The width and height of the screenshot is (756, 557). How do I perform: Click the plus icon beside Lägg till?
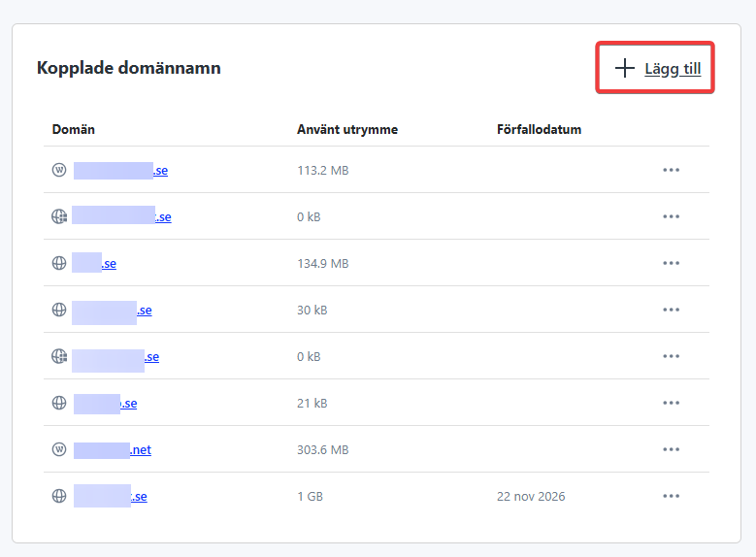625,68
